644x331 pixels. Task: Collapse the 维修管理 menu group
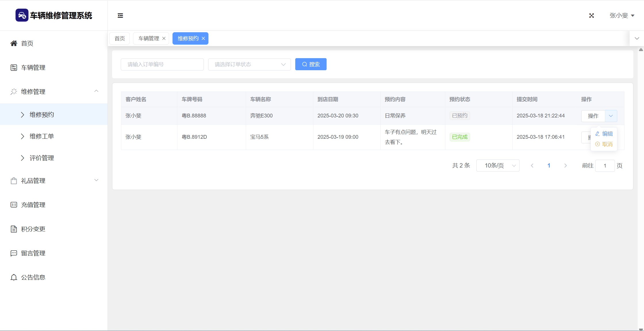pos(96,92)
